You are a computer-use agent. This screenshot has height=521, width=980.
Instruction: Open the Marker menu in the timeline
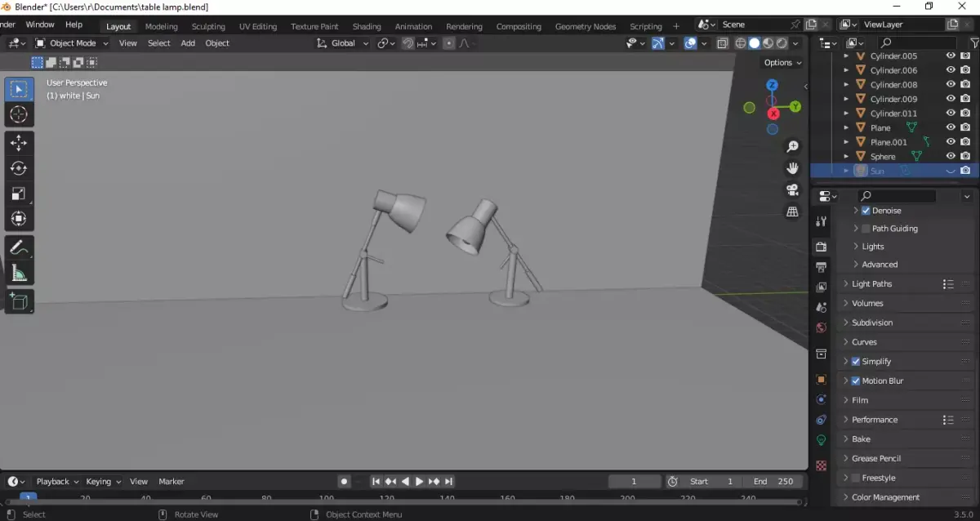pos(171,482)
